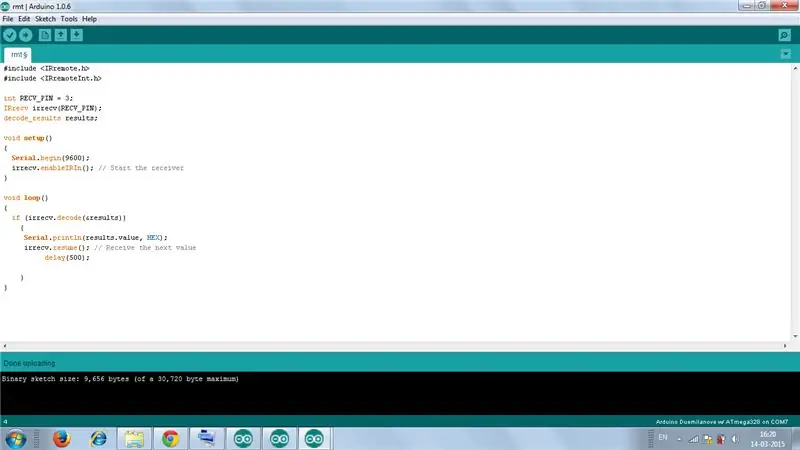The width and height of the screenshot is (800, 450).
Task: Create a new sketch with New icon
Action: [45, 35]
